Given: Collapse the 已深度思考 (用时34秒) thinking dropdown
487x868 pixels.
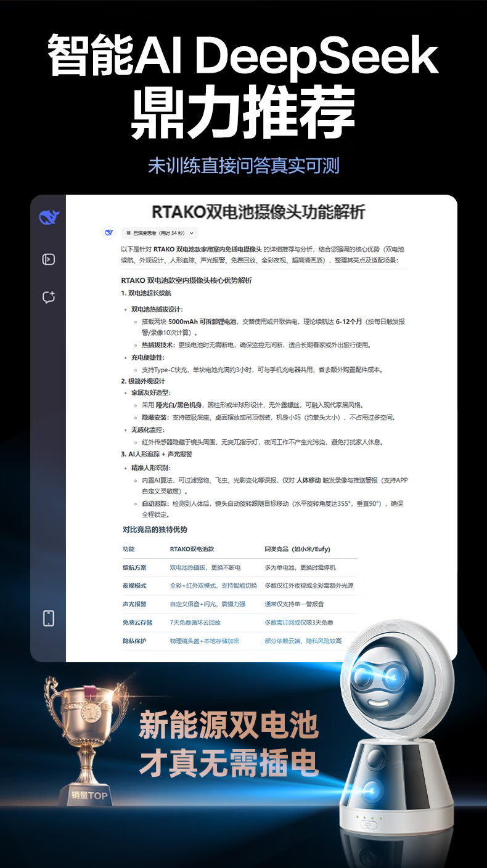Looking at the screenshot, I should tap(160, 233).
